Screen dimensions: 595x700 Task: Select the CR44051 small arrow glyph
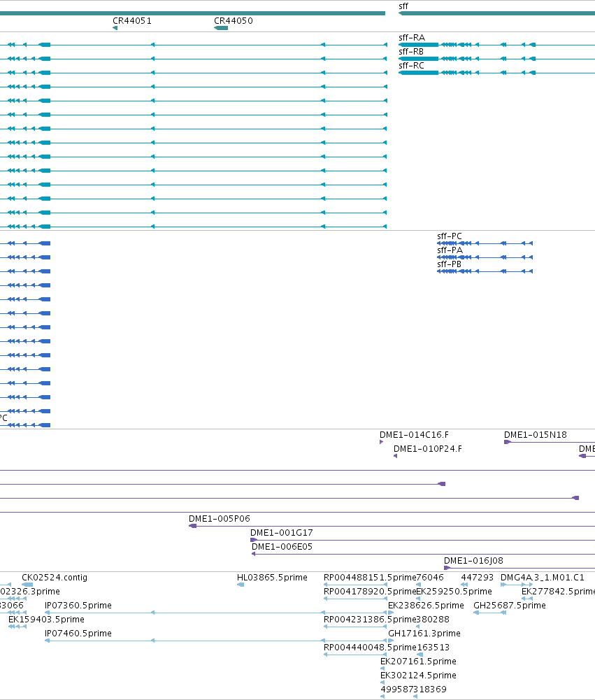(x=115, y=28)
